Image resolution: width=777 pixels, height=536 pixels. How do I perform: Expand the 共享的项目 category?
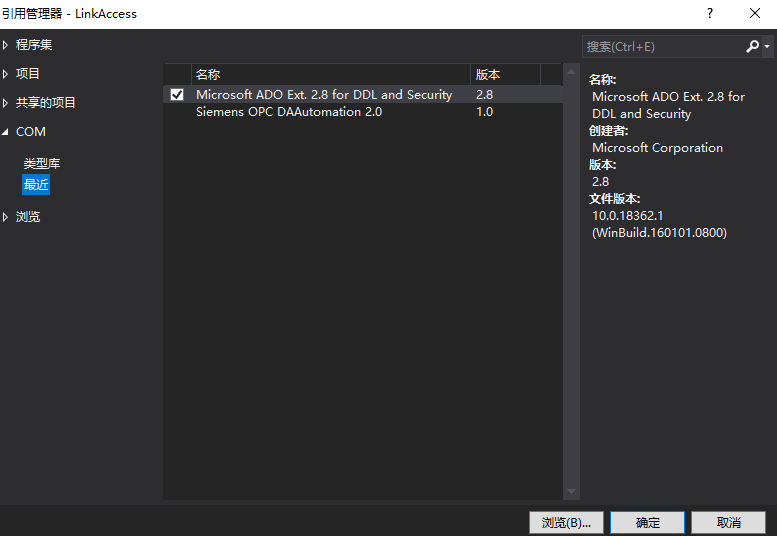(5, 103)
